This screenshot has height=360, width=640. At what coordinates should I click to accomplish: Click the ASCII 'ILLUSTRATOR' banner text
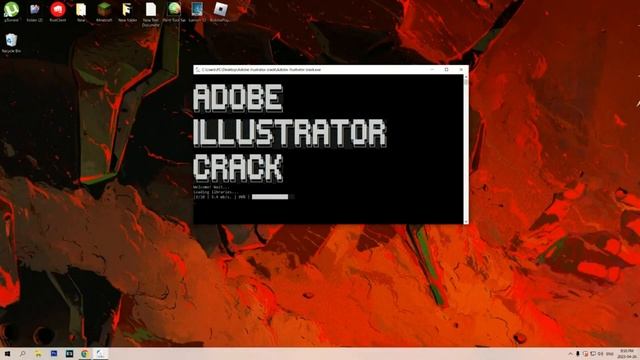pyautogui.click(x=289, y=133)
